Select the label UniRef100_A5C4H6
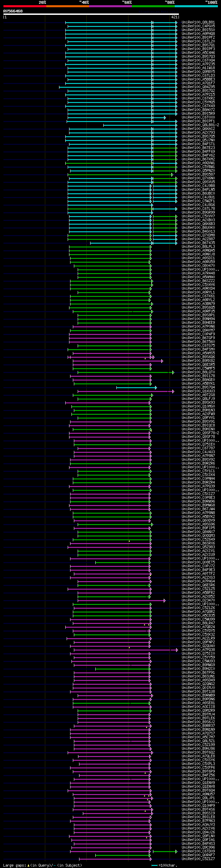Image resolution: width=221 pixels, height=868 pixels. [x=198, y=53]
